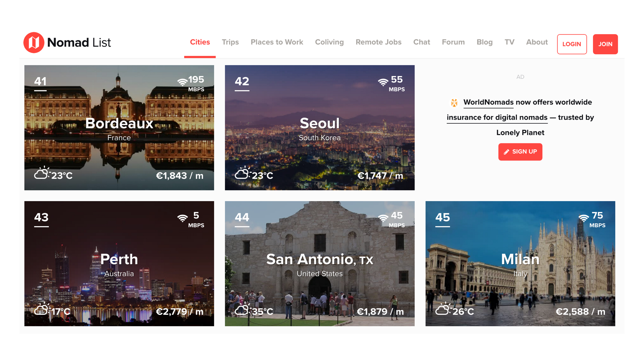Open the Coliving page
Screen dimensions: 644x362
329,42
